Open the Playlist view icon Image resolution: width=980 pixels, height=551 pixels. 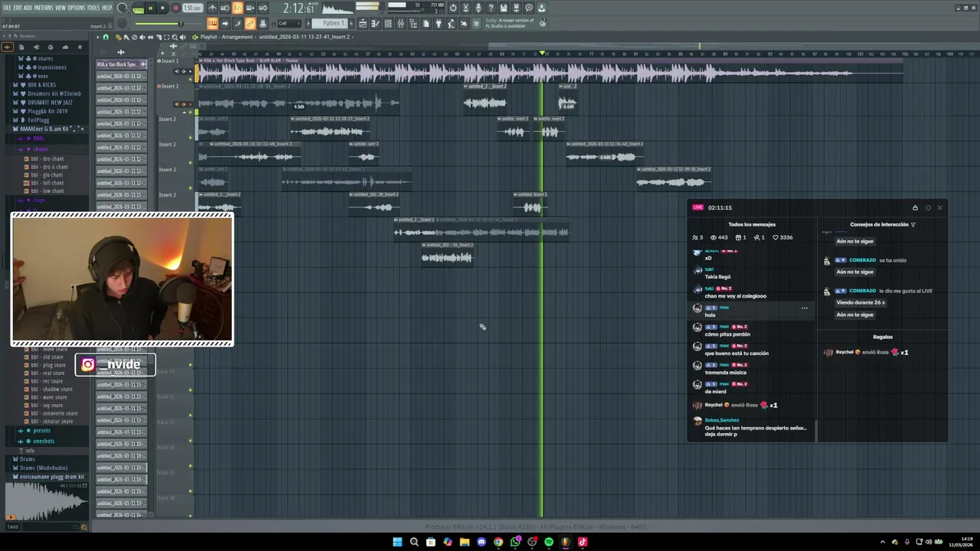click(363, 24)
